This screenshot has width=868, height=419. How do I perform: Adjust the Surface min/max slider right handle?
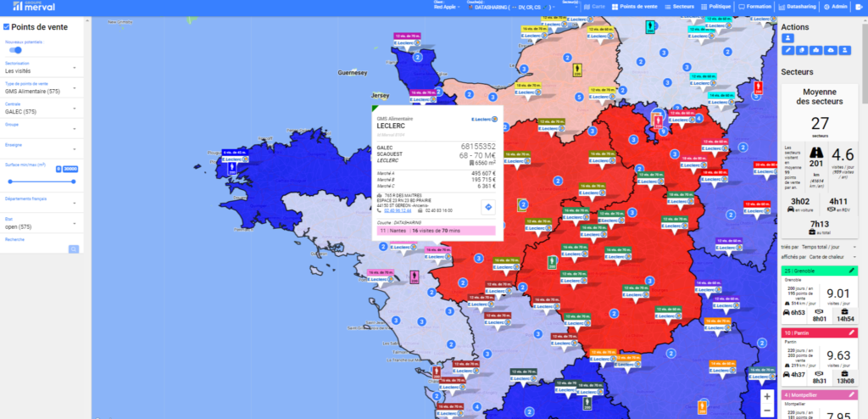[75, 181]
